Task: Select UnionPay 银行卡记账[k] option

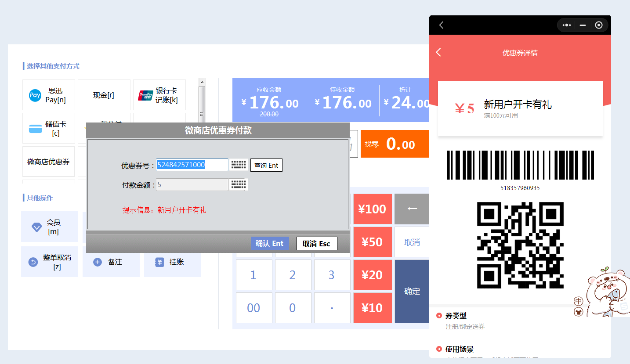Action: point(159,95)
